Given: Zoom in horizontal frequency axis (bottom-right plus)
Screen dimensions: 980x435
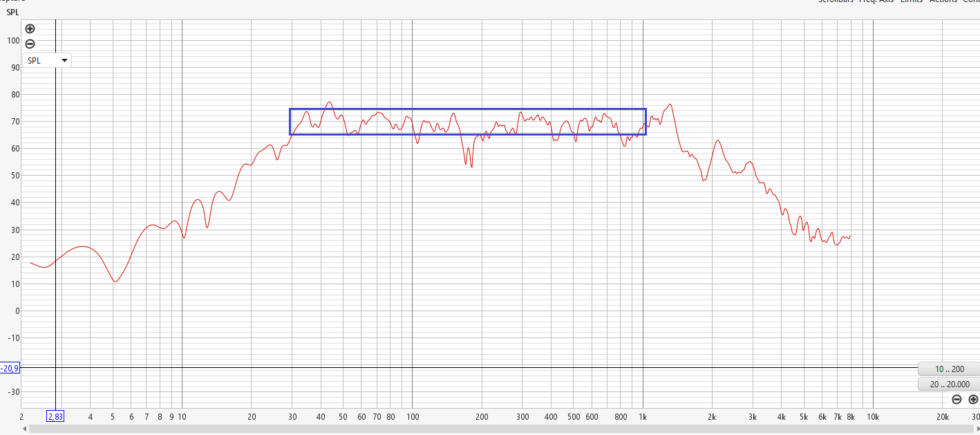Looking at the screenshot, I should coord(973,399).
